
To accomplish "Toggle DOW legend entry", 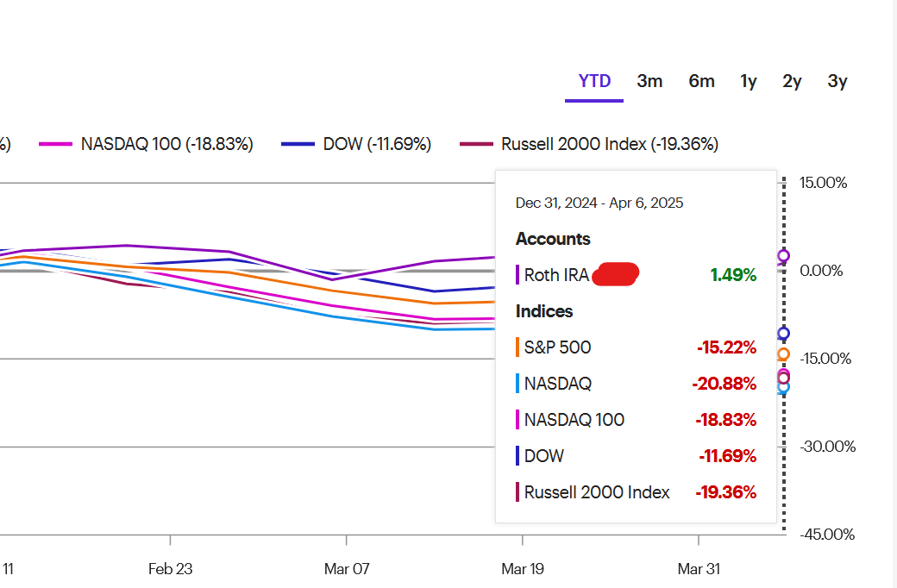I will tap(356, 144).
